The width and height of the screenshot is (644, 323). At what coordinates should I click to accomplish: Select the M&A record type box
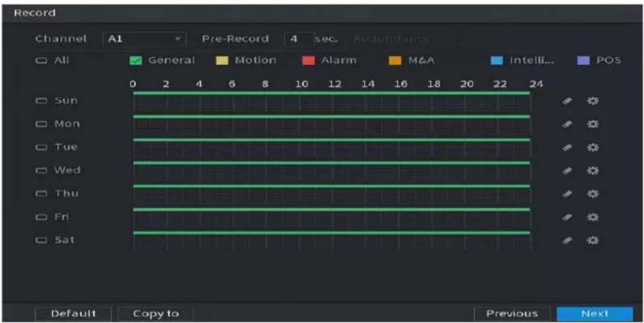point(395,61)
